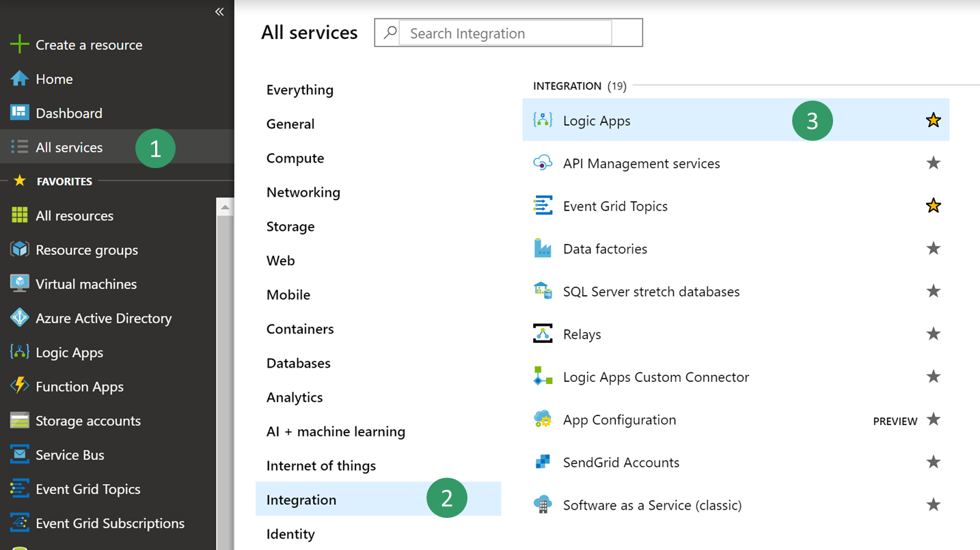Open API Management services link
980x550 pixels.
(x=642, y=163)
